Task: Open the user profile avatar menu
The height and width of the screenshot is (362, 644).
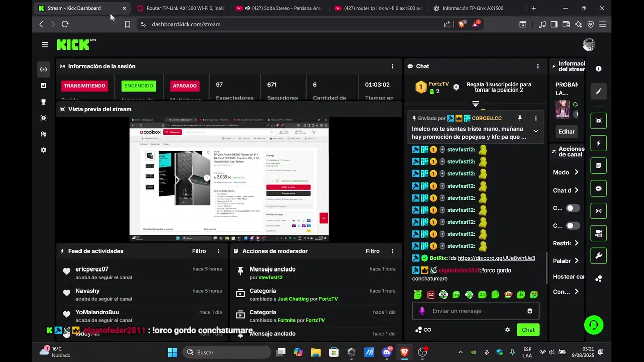Action: (589, 45)
